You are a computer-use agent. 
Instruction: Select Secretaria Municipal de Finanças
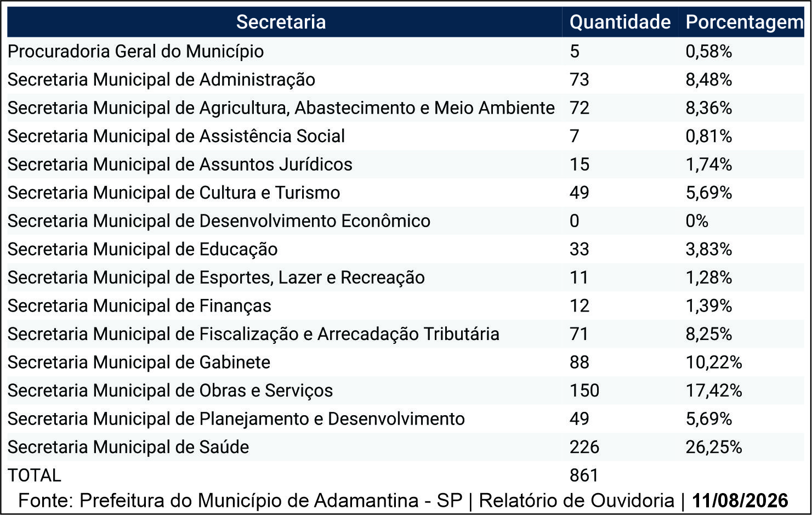tap(139, 306)
